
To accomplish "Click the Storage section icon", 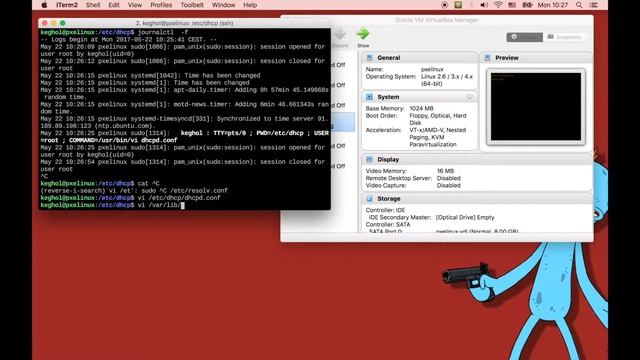I will 369,198.
